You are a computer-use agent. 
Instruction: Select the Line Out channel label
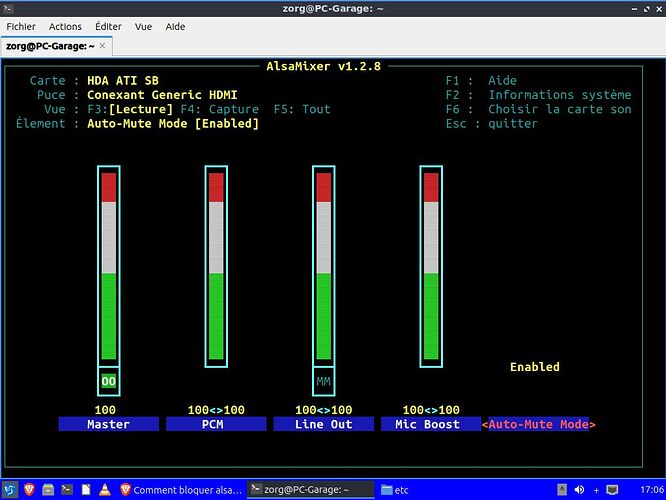click(324, 424)
